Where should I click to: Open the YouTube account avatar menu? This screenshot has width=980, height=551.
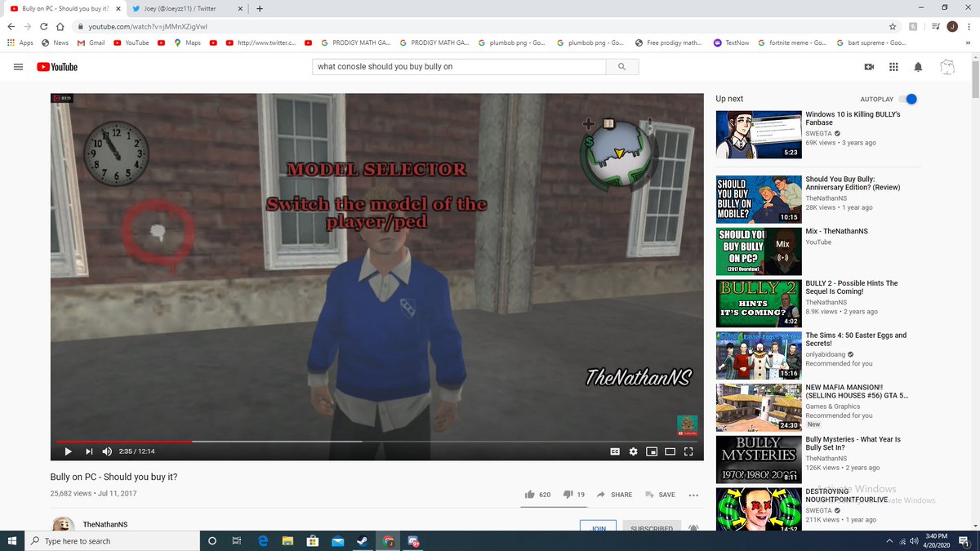pyautogui.click(x=947, y=67)
